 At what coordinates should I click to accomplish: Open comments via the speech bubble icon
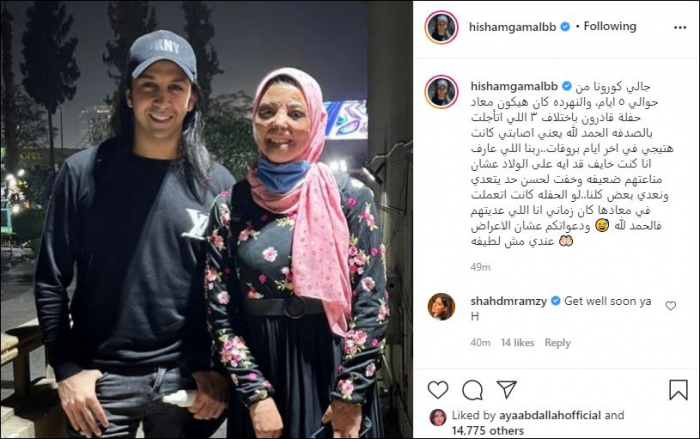coord(472,390)
